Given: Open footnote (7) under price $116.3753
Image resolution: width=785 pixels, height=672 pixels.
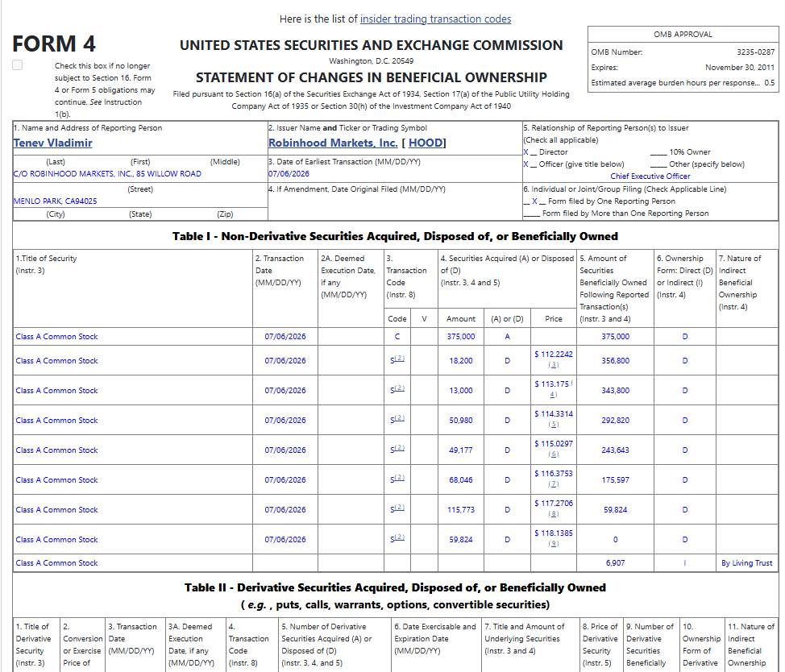Looking at the screenshot, I should pos(553,484).
